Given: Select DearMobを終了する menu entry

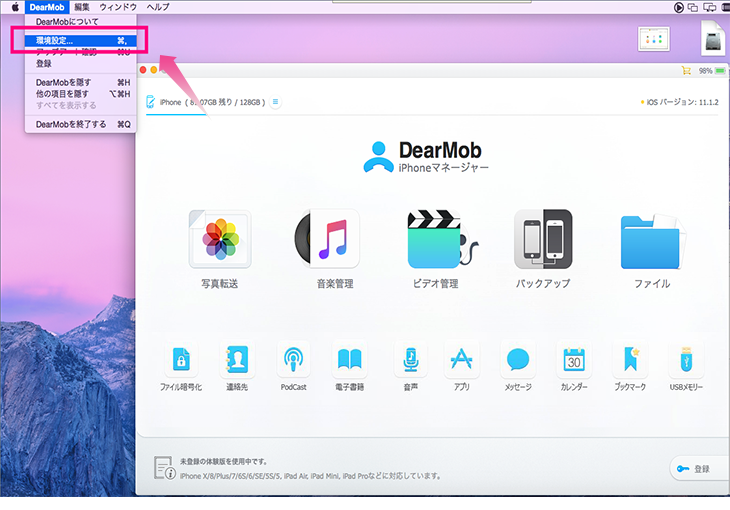Looking at the screenshot, I should click(x=81, y=124).
